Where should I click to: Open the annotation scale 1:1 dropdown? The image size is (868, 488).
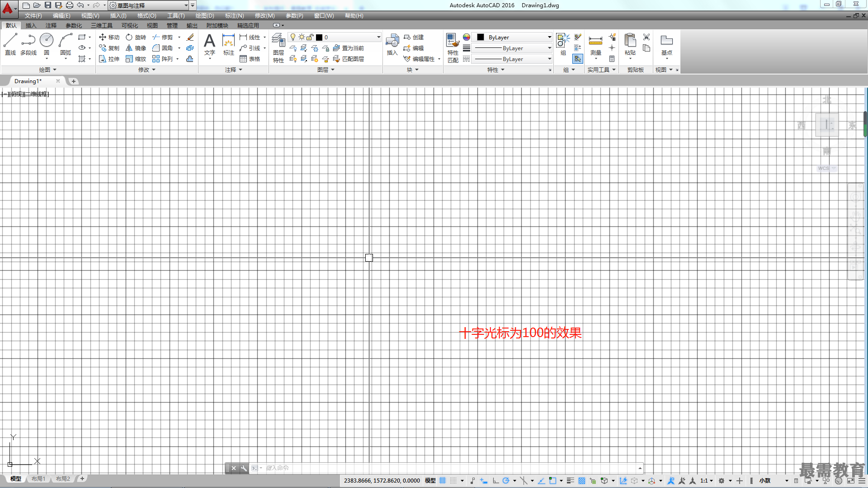707,481
